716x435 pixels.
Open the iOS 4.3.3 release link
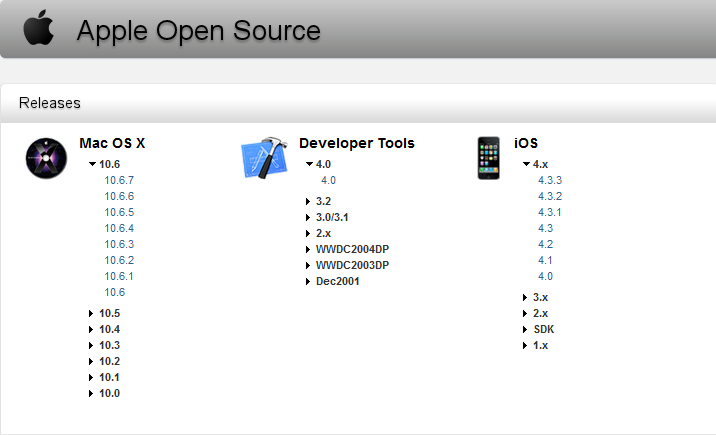[550, 180]
